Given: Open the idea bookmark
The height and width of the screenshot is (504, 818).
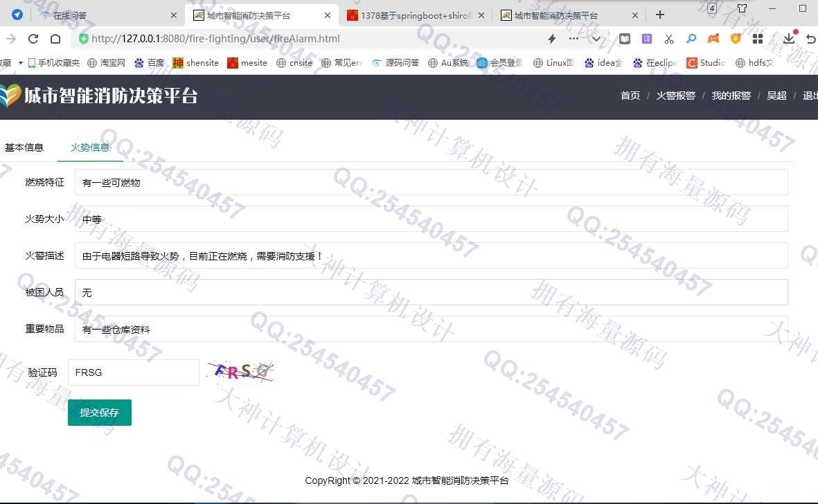Looking at the screenshot, I should (x=603, y=62).
